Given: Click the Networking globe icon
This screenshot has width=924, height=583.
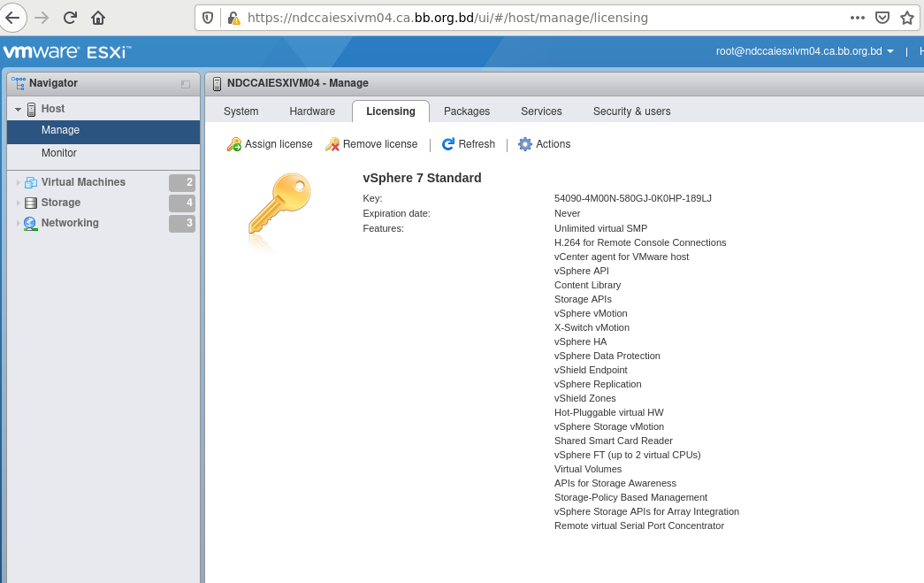Looking at the screenshot, I should (x=30, y=224).
